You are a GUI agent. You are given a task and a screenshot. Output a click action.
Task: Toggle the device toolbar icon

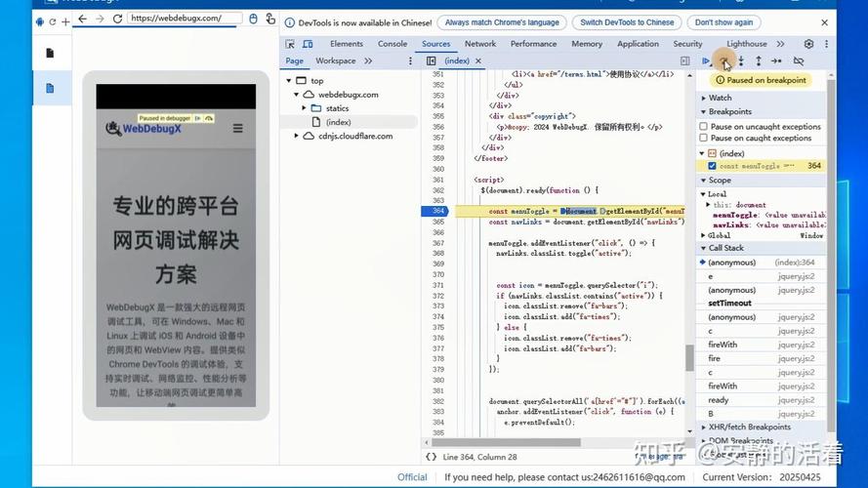(x=308, y=44)
